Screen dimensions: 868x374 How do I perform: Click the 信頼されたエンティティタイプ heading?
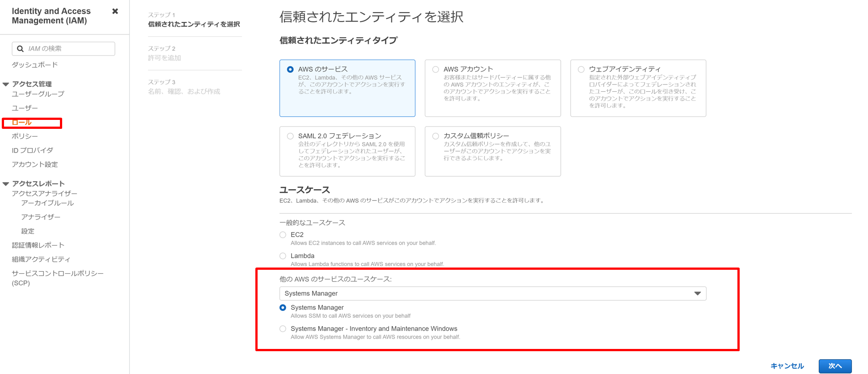[339, 40]
